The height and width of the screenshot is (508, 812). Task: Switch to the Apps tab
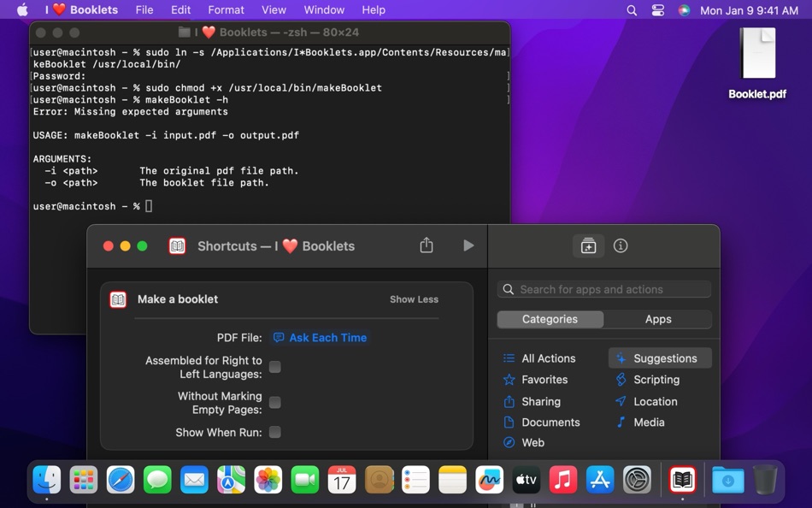[658, 318]
